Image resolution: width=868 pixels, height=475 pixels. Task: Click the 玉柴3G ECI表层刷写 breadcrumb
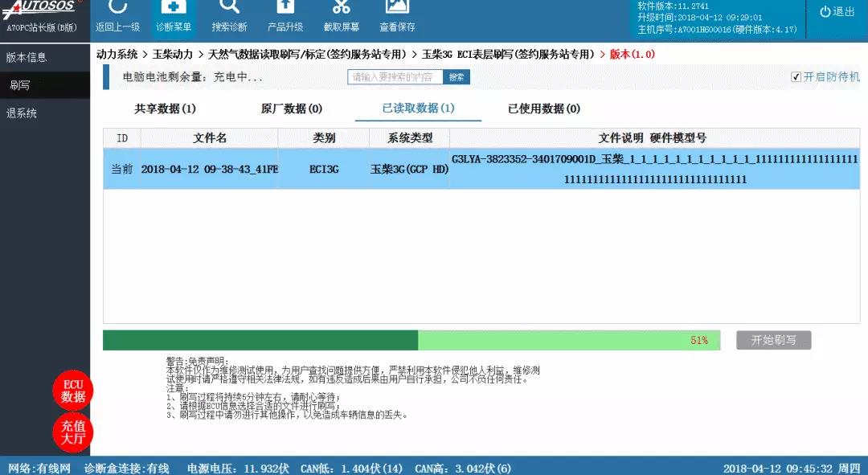click(508, 55)
